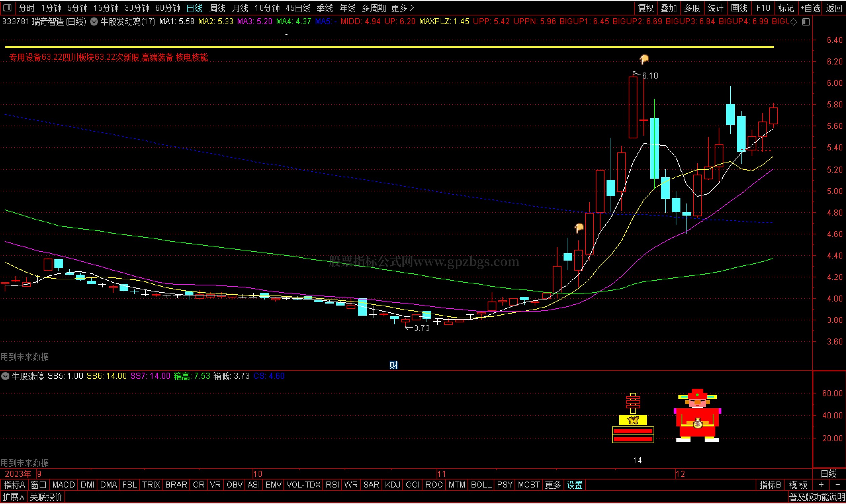846x504 pixels.
Task: Click the 6.10 high price label
Action: pos(650,76)
